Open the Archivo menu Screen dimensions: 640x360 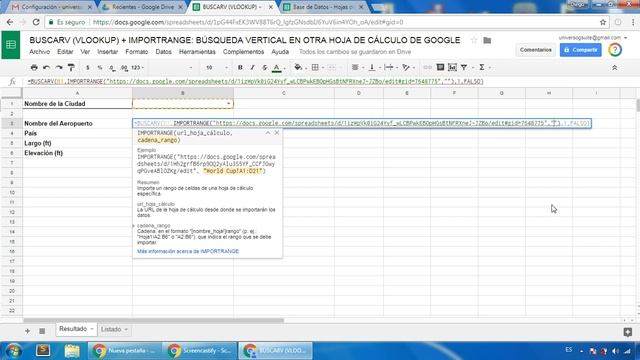[40, 52]
